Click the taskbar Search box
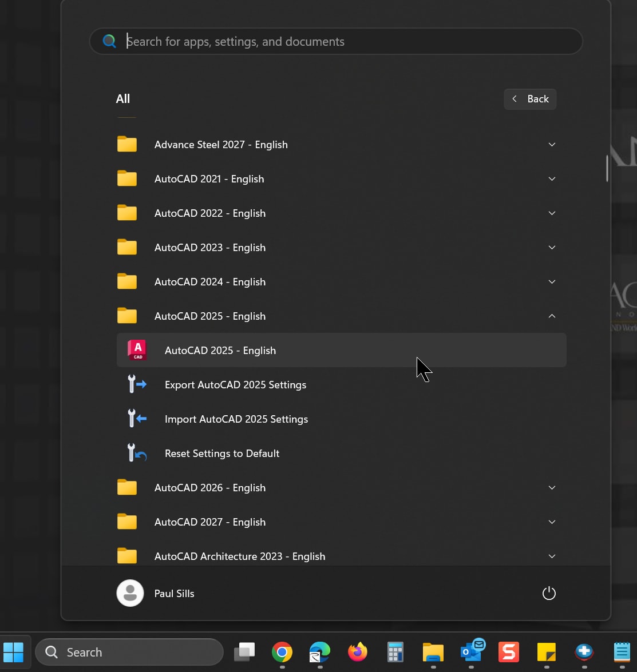Viewport: 637px width, 672px height. [129, 653]
